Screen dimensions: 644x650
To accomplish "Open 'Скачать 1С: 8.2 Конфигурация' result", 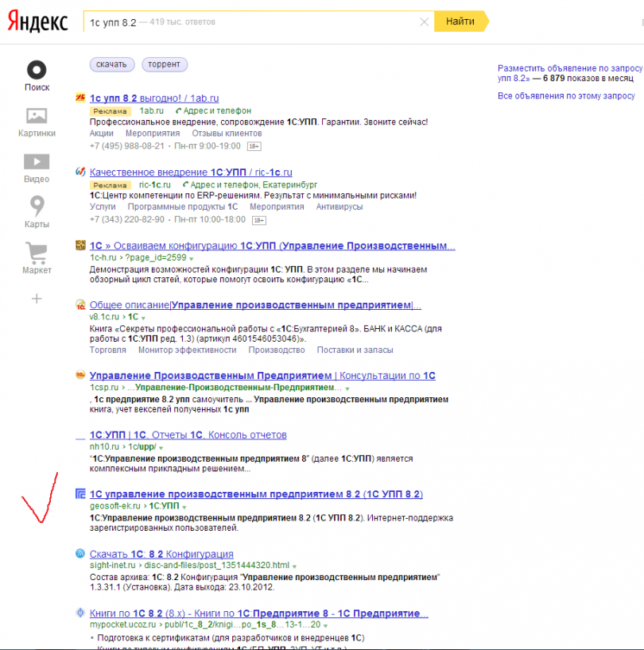I will 161,554.
